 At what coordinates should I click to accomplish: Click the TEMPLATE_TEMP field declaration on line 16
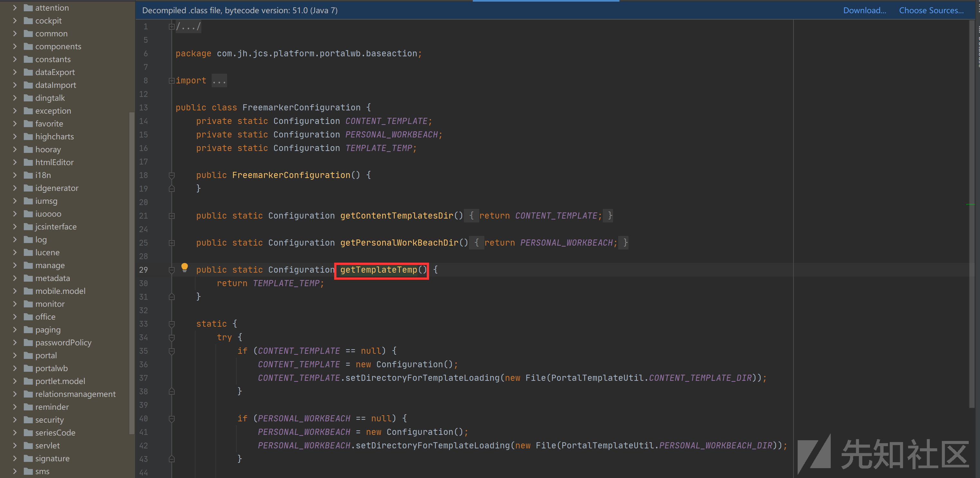tap(379, 148)
